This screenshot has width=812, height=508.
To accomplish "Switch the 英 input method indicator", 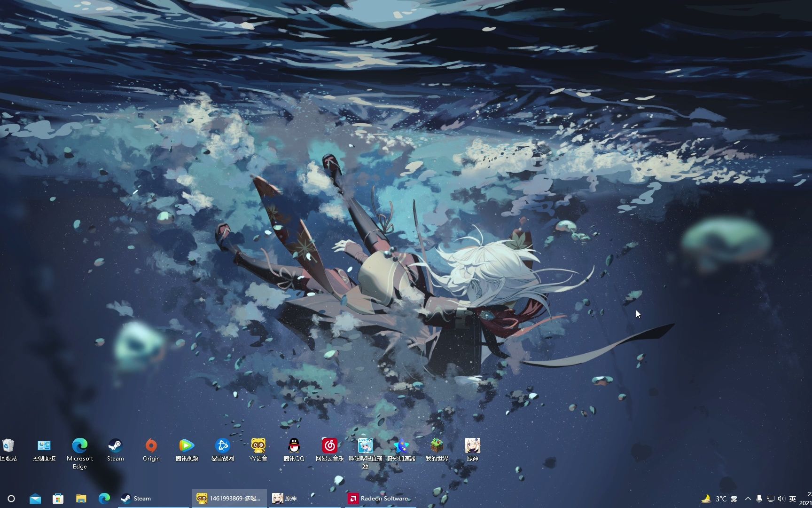I will click(x=793, y=499).
